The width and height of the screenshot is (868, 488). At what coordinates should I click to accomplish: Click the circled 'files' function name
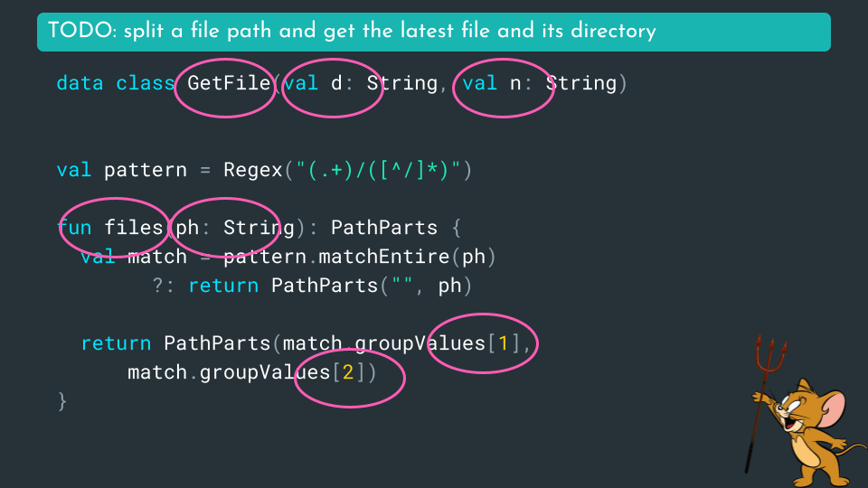coord(133,228)
